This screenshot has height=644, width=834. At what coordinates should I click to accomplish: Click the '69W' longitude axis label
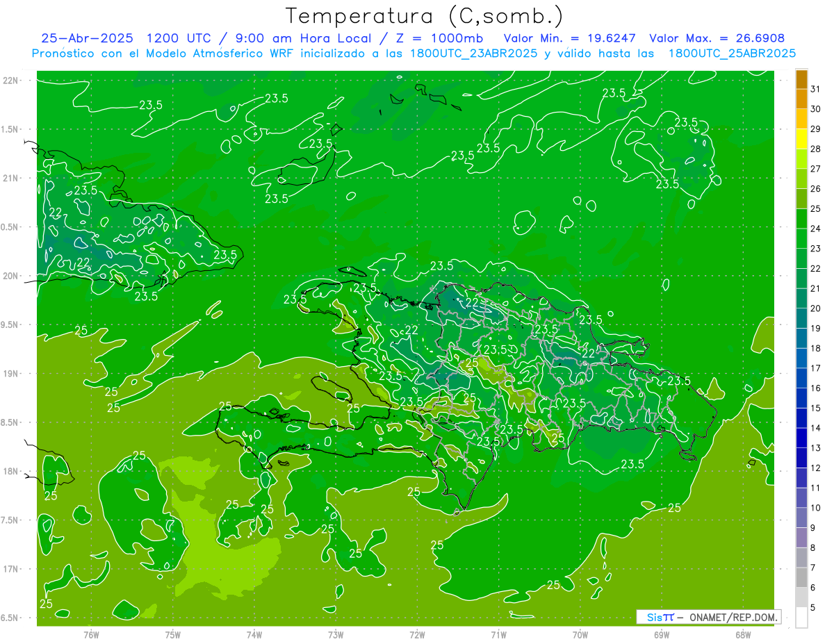pyautogui.click(x=662, y=635)
